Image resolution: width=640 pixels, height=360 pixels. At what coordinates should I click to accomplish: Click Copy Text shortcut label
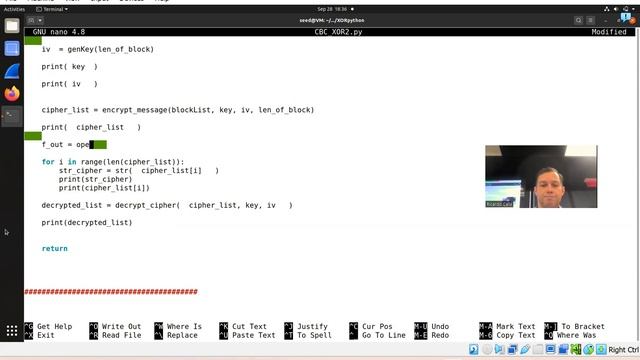pyautogui.click(x=516, y=335)
